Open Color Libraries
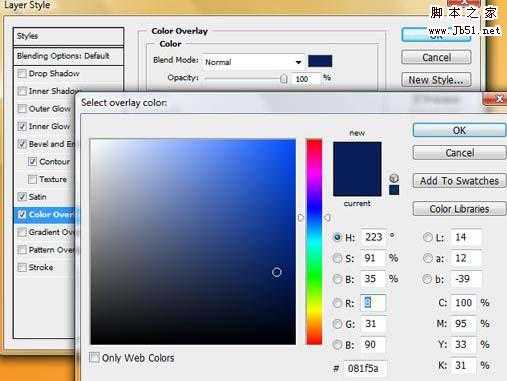The height and width of the screenshot is (381, 507). coord(459,209)
